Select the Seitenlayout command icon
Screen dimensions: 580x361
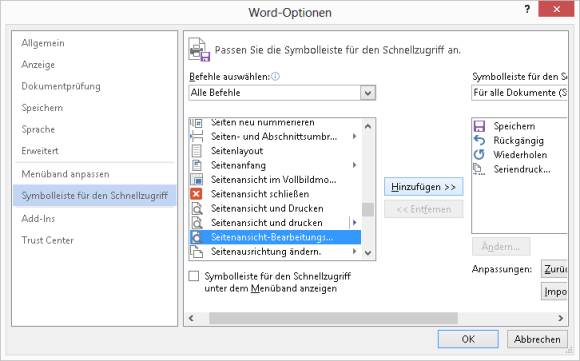(196, 151)
